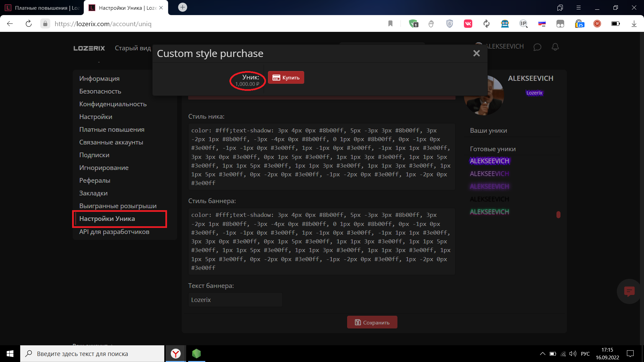
Task: Edit the Стиль баннера CSS text area
Action: tap(321, 241)
